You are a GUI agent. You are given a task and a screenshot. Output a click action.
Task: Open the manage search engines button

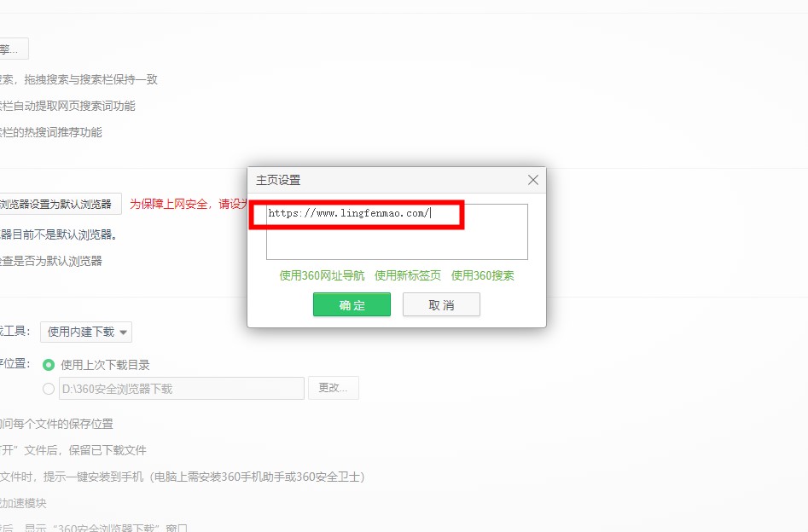[13, 49]
